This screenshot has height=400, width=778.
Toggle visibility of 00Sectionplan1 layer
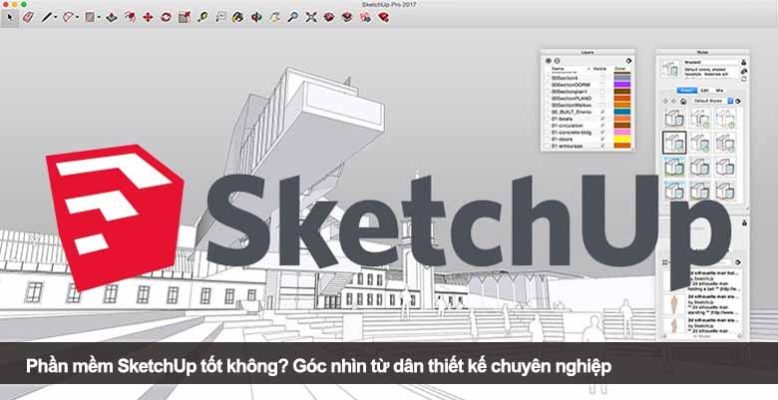coord(602,92)
